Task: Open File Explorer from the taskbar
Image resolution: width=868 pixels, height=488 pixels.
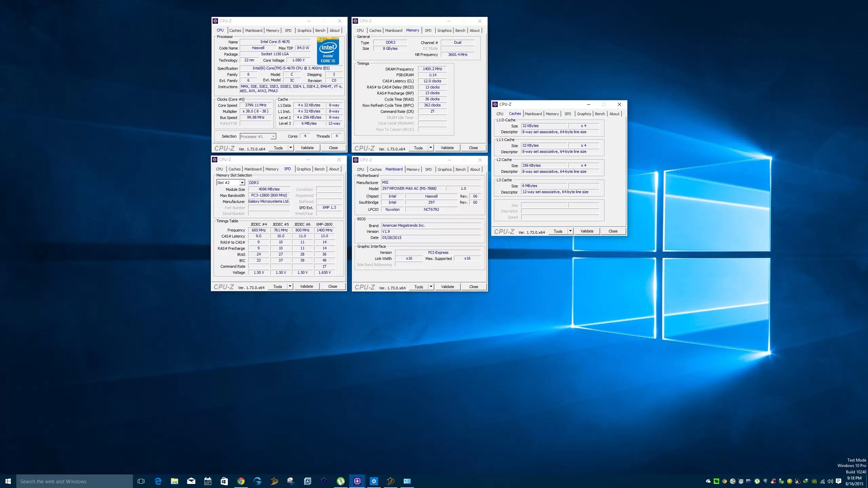Action: (175, 481)
